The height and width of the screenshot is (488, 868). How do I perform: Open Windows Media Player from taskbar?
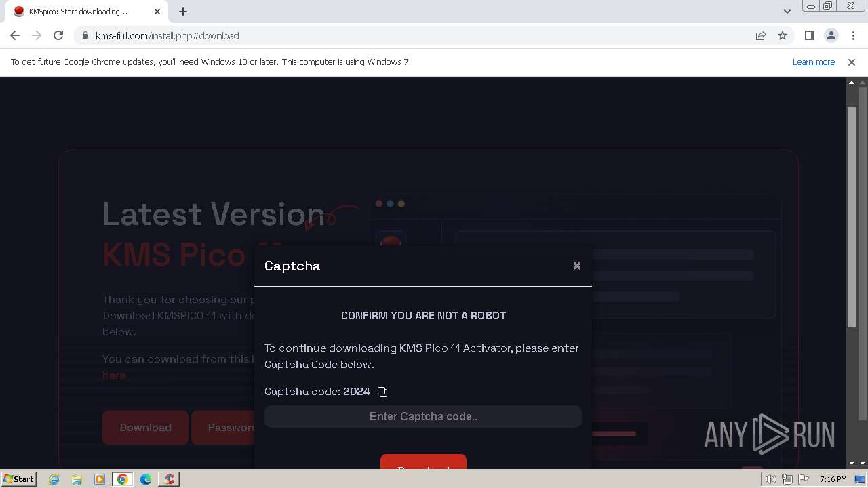pyautogui.click(x=100, y=479)
